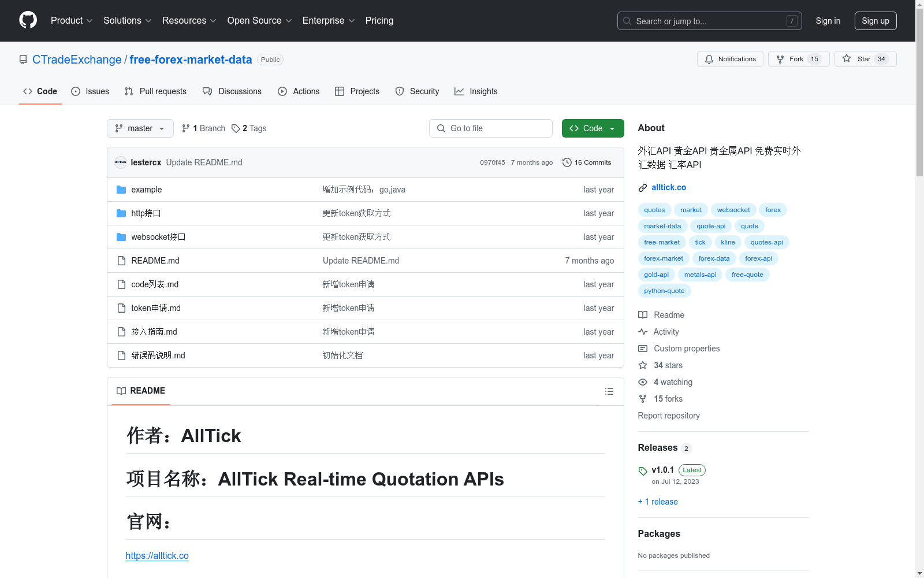Click the repository icon beside CTradeExchange
Viewport: 924px width, 578px height.
point(23,60)
